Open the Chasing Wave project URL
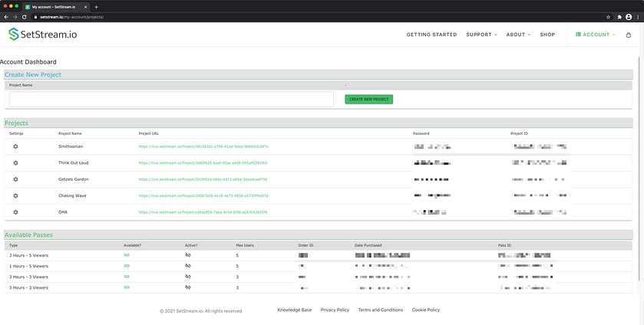The height and width of the screenshot is (325, 644). pyautogui.click(x=203, y=195)
